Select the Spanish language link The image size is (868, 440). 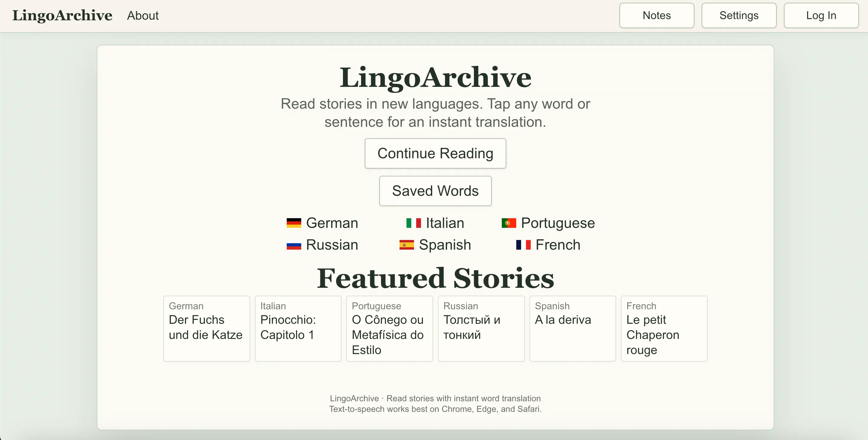click(435, 245)
